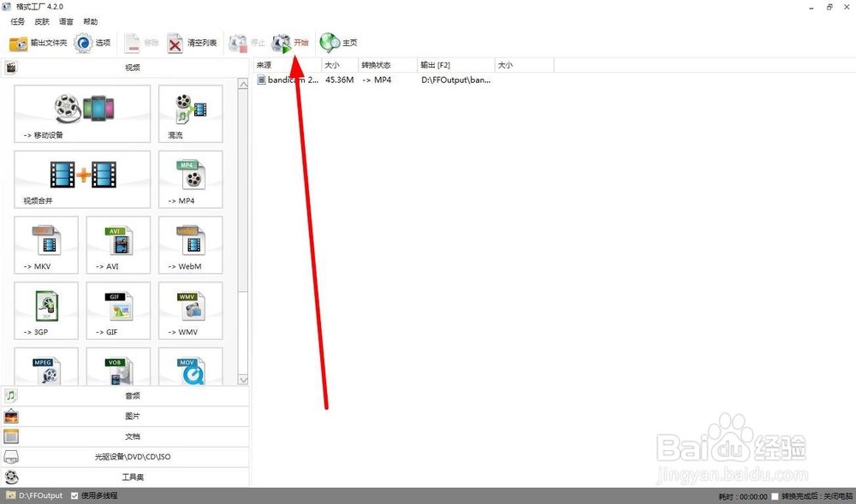Choose the MPEG format converter
Screen dimensions: 856x504
pos(46,366)
